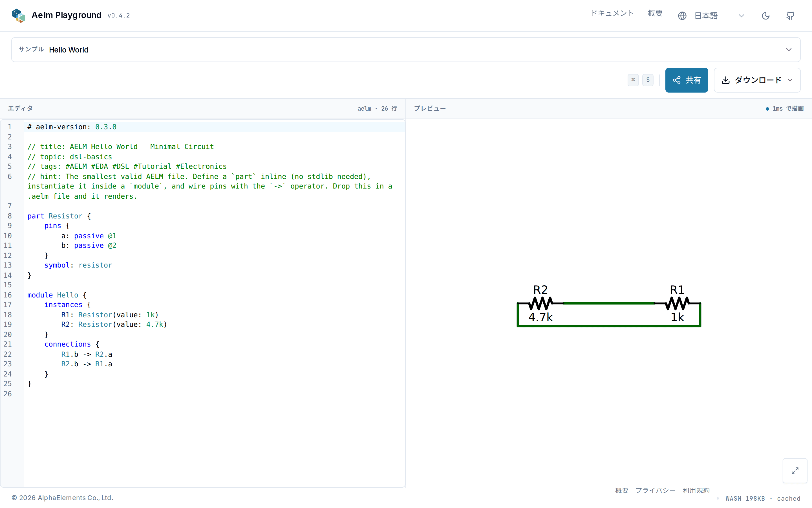Screen dimensions: 812x508
Task: Open the footer 概要 link
Action: [x=621, y=490]
